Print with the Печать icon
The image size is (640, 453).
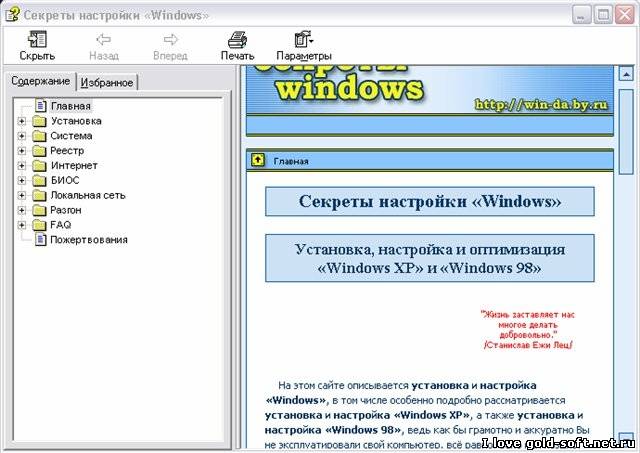[237, 40]
